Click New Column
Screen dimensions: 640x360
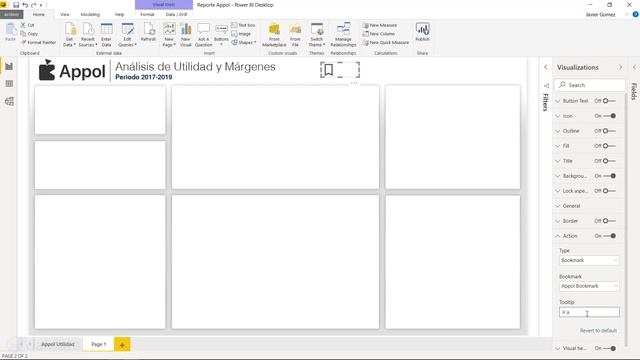(378, 34)
